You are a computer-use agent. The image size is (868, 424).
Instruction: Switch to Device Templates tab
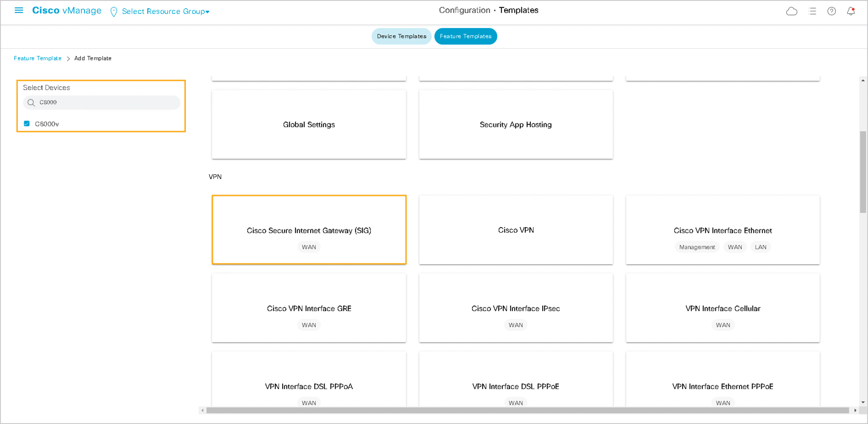[401, 36]
